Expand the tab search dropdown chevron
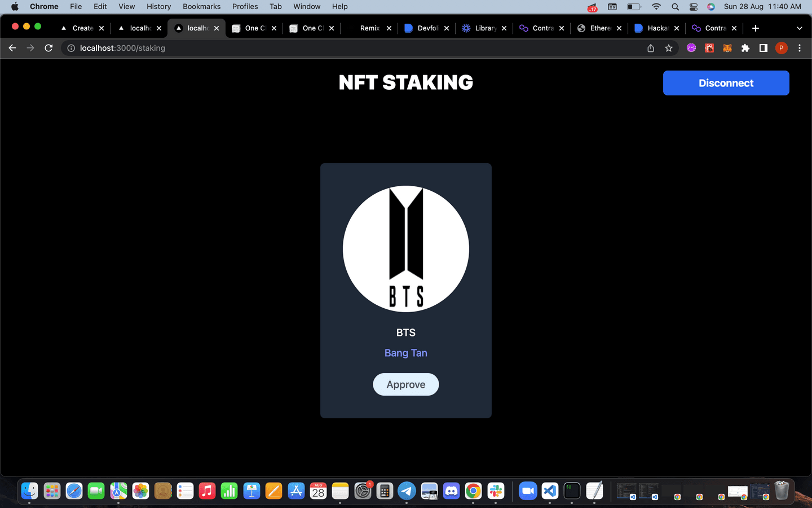Viewport: 812px width, 508px height. coord(799,28)
